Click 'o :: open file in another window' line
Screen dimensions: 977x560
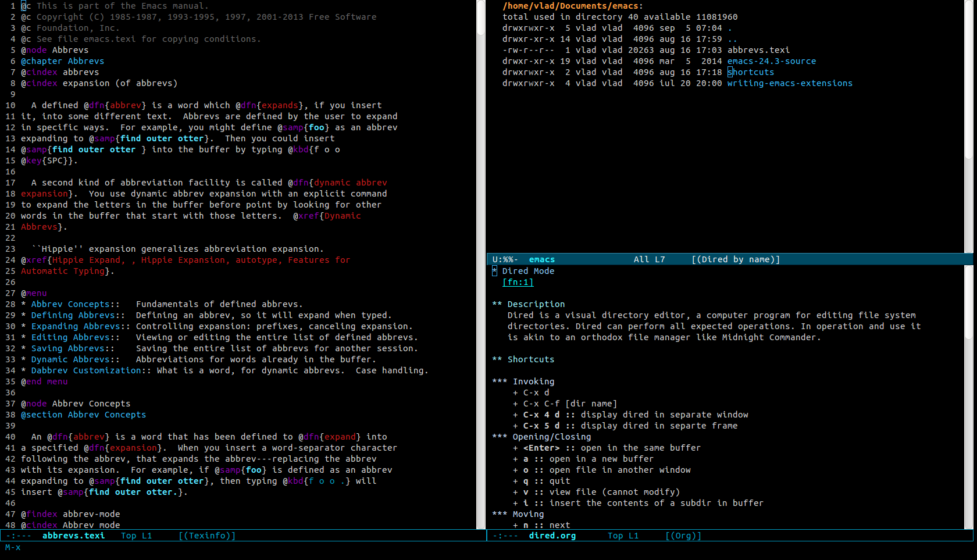[602, 470]
